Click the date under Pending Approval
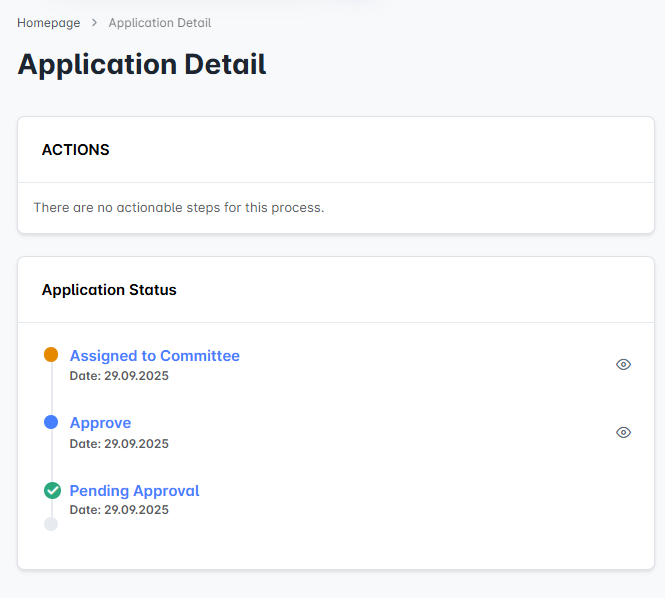The width and height of the screenshot is (665, 598). click(119, 510)
